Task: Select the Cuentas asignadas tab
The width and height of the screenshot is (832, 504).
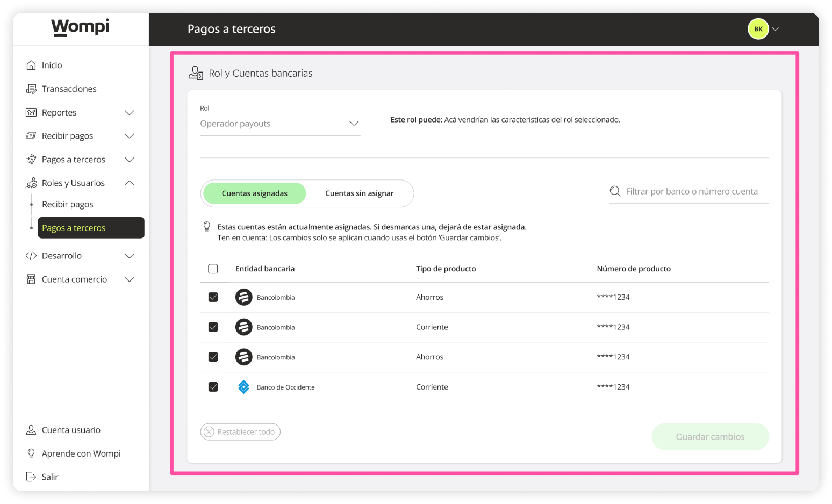Action: coord(254,193)
